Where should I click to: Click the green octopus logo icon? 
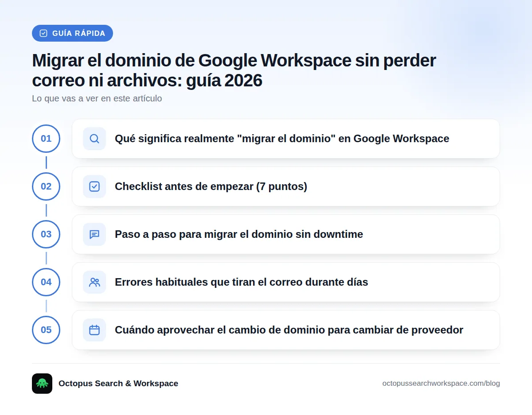(42, 384)
